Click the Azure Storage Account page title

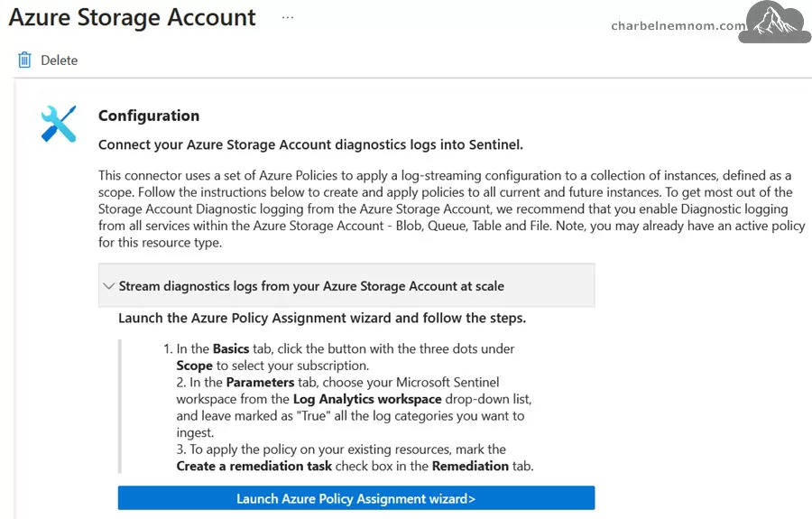pyautogui.click(x=133, y=18)
